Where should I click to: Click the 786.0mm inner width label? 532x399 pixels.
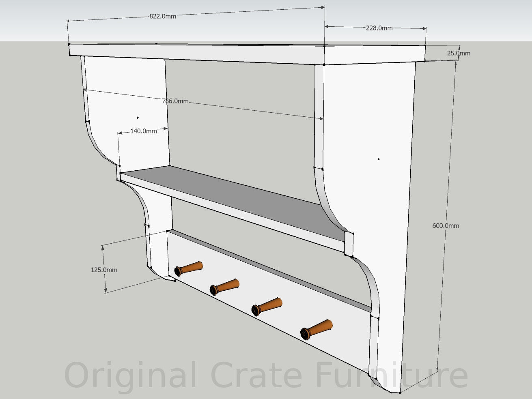[175, 101]
